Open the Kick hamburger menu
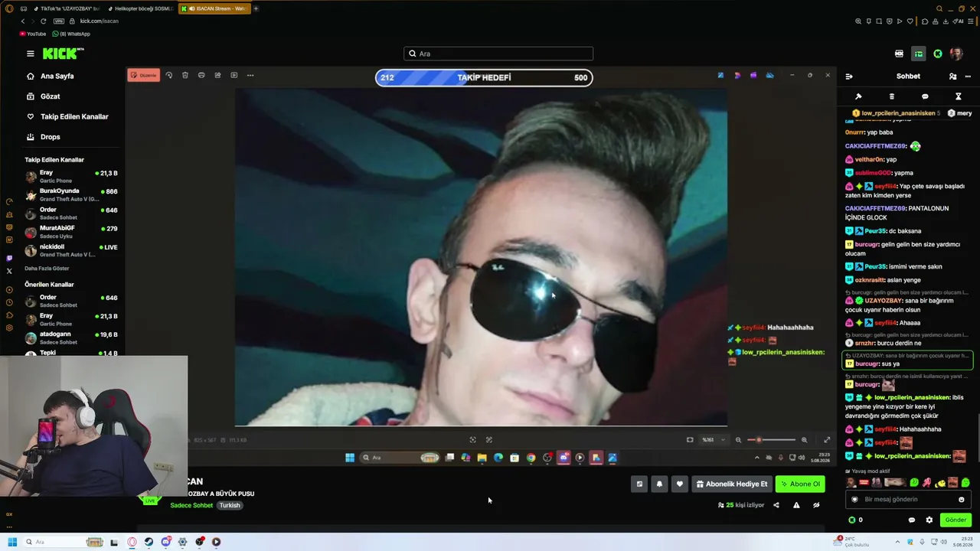 pyautogui.click(x=30, y=54)
